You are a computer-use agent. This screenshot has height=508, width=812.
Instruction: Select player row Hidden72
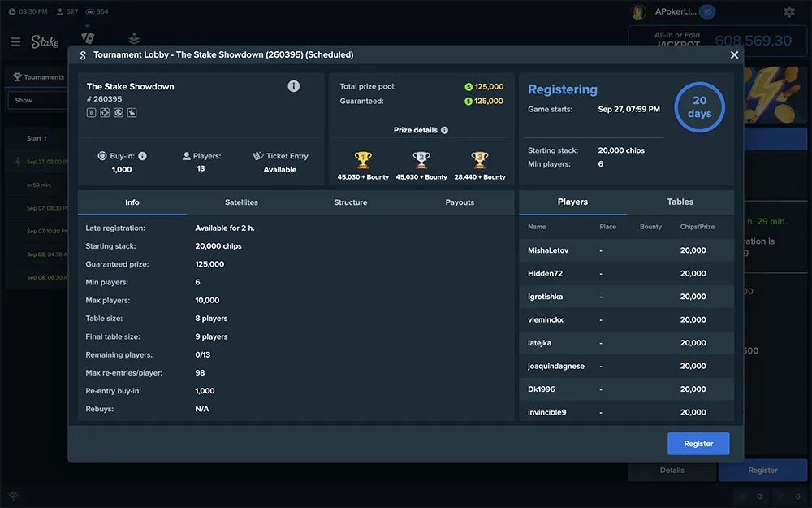pyautogui.click(x=627, y=273)
